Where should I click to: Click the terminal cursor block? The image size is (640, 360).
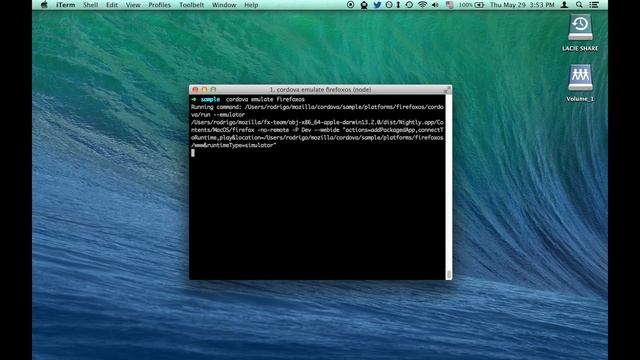193,153
